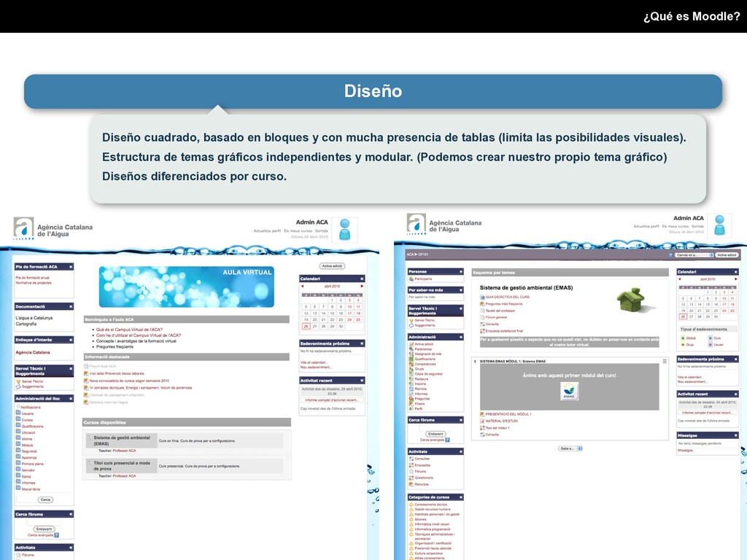Click Activa edició button in the right screenshot
This screenshot has height=560, width=747.
point(727,255)
